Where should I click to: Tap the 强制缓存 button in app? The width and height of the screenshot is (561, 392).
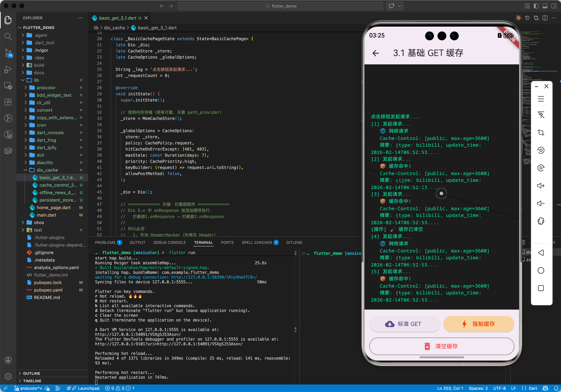(x=479, y=324)
